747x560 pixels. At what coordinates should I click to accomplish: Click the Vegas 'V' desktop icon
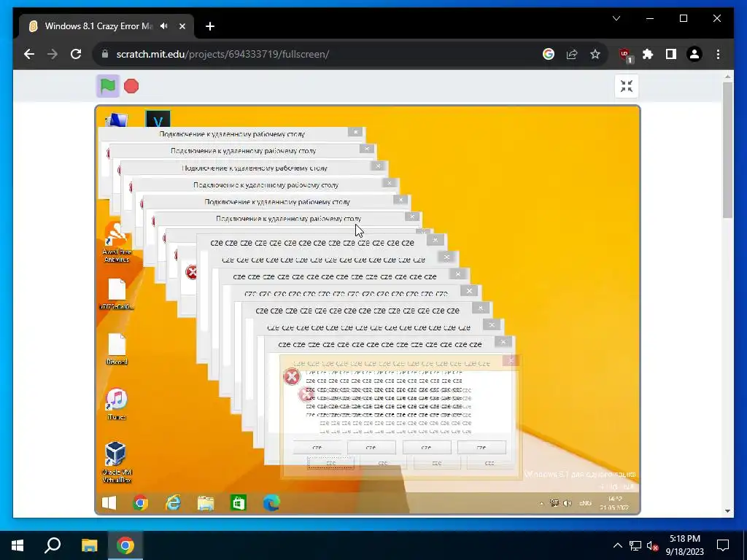point(158,119)
